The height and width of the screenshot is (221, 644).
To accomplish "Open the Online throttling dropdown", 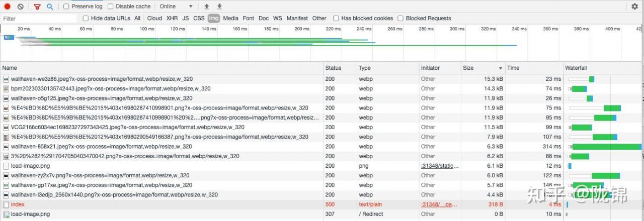I will (x=176, y=7).
